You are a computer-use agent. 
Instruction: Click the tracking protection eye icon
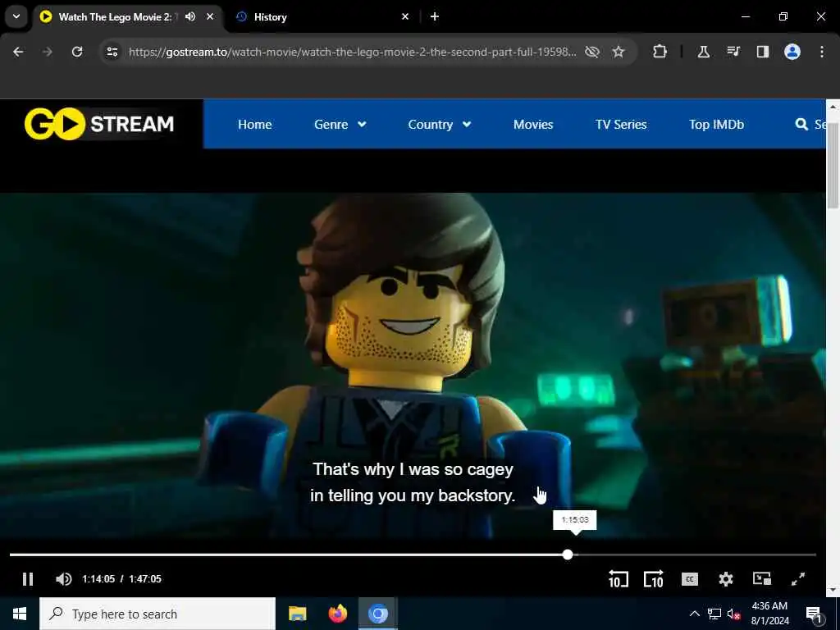tap(592, 52)
